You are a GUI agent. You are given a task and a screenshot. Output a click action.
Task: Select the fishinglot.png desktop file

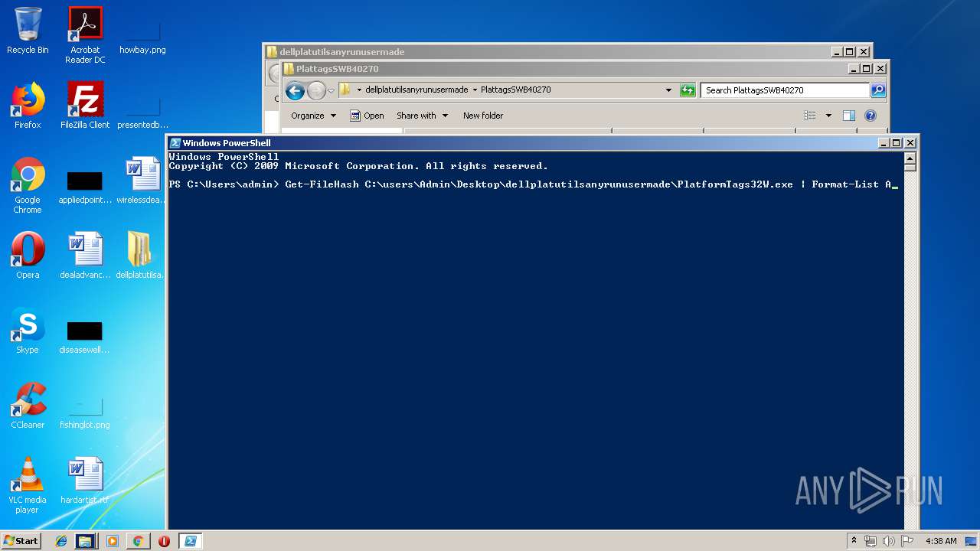85,413
